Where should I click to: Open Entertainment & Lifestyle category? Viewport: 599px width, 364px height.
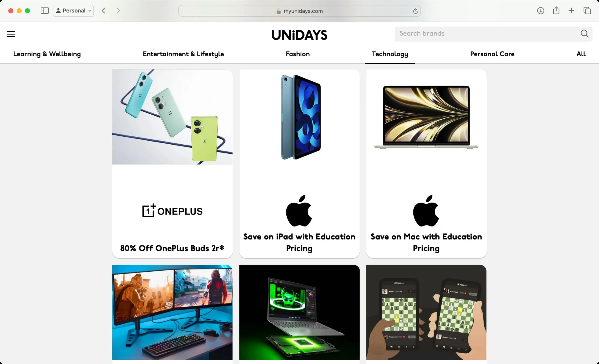183,54
